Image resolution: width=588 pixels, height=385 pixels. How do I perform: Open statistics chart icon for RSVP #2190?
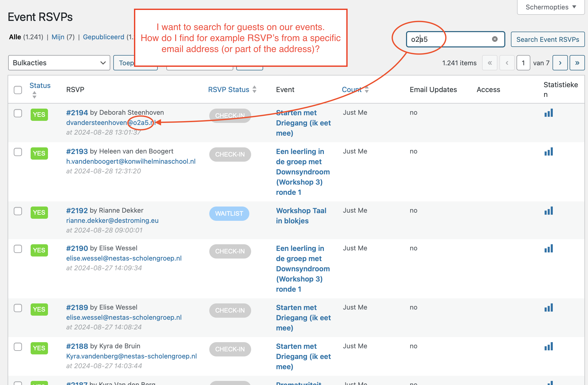pos(548,248)
